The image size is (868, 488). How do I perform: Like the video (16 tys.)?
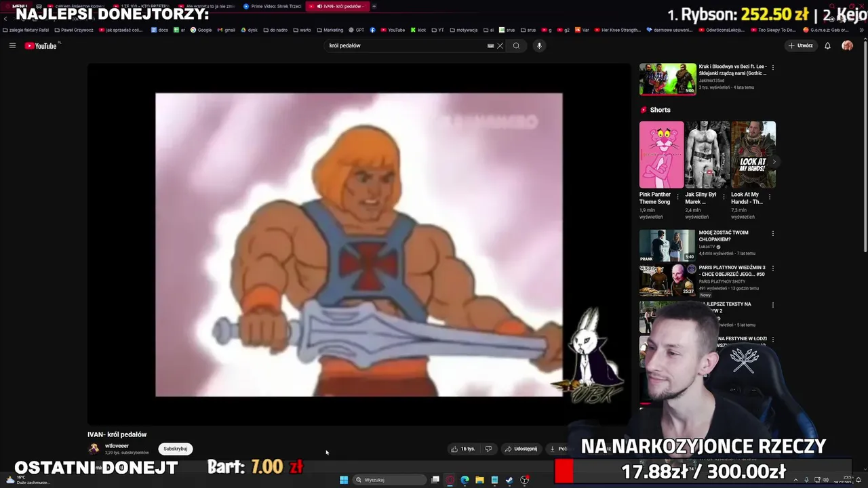[x=464, y=449]
